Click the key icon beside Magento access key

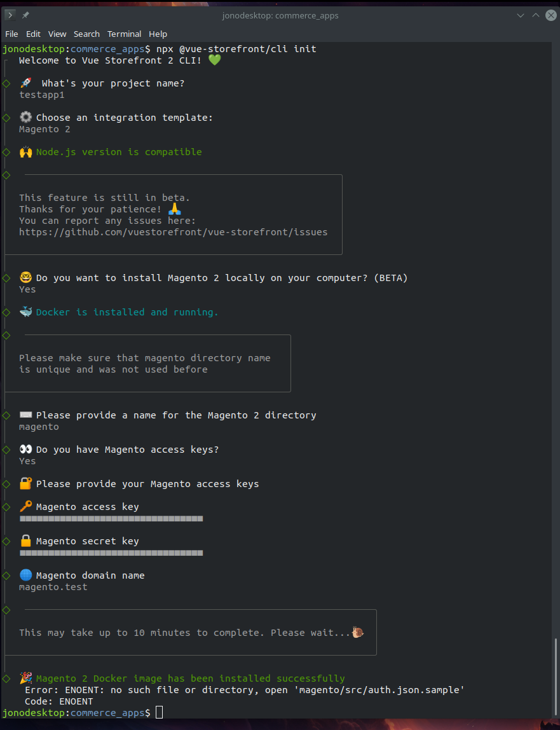click(x=25, y=507)
